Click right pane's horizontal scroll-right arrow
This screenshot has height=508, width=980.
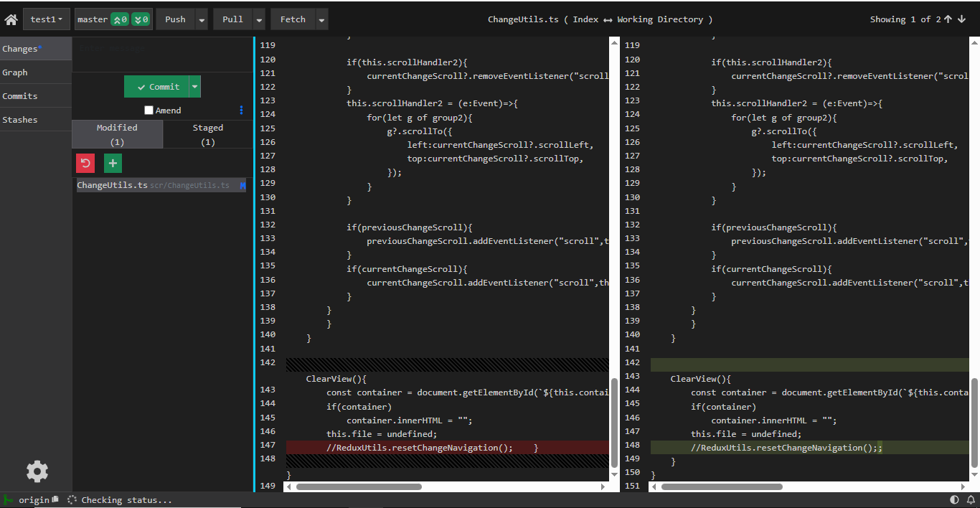[964, 486]
